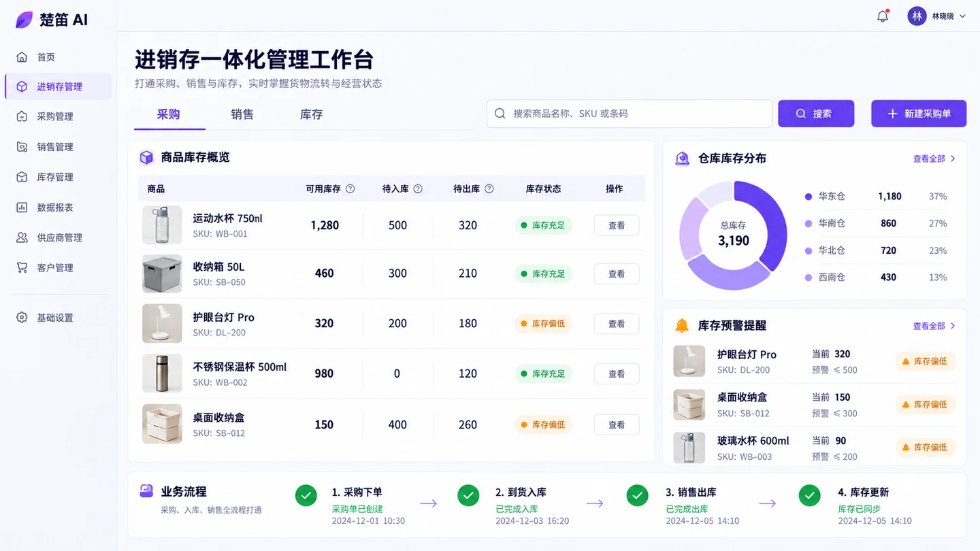The image size is (980, 551).
Task: Click the check icon for 库存更新 step
Action: (809, 495)
